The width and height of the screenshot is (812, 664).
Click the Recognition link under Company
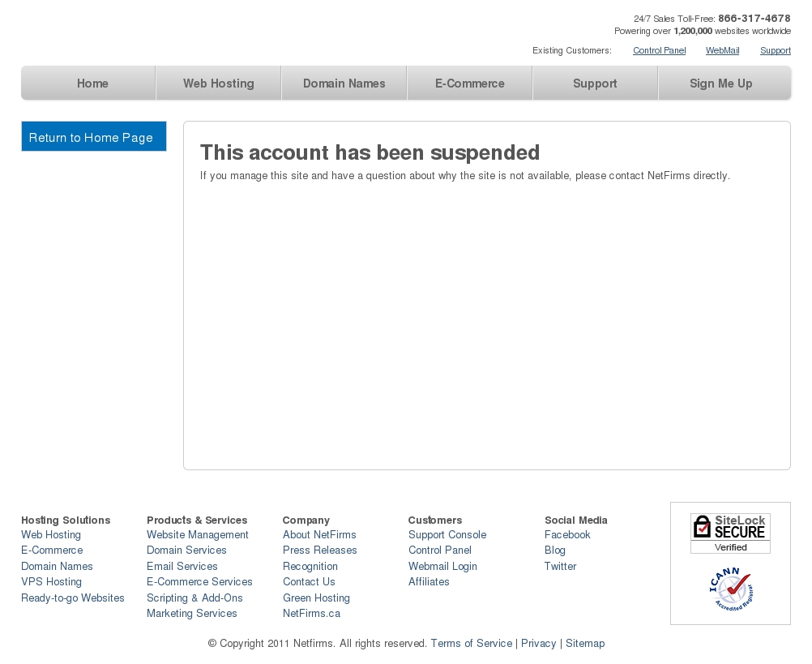coord(310,566)
